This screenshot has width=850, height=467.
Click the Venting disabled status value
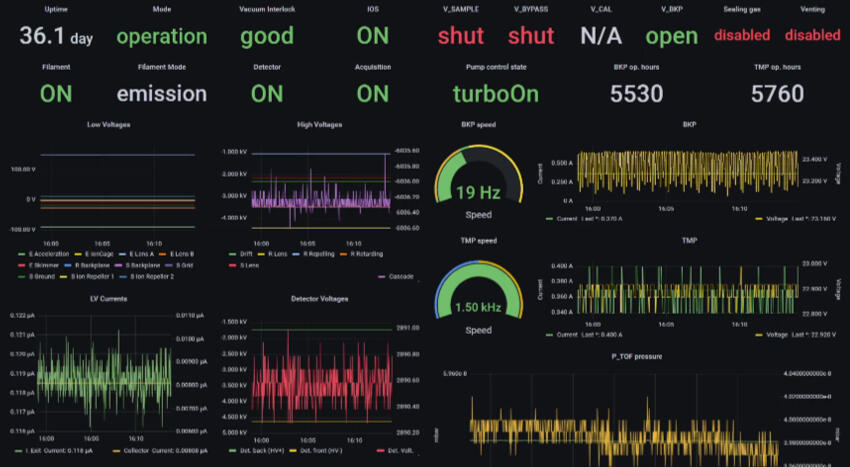[x=812, y=36]
